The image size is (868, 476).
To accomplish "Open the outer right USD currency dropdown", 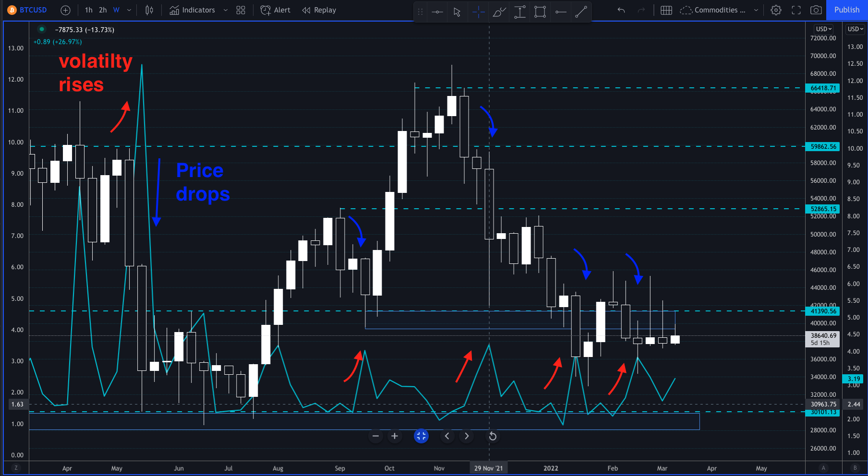I will click(x=855, y=29).
